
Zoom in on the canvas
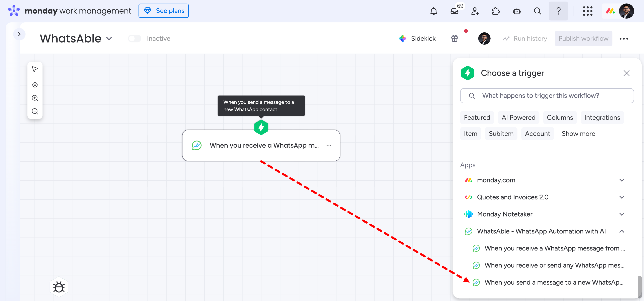(35, 98)
